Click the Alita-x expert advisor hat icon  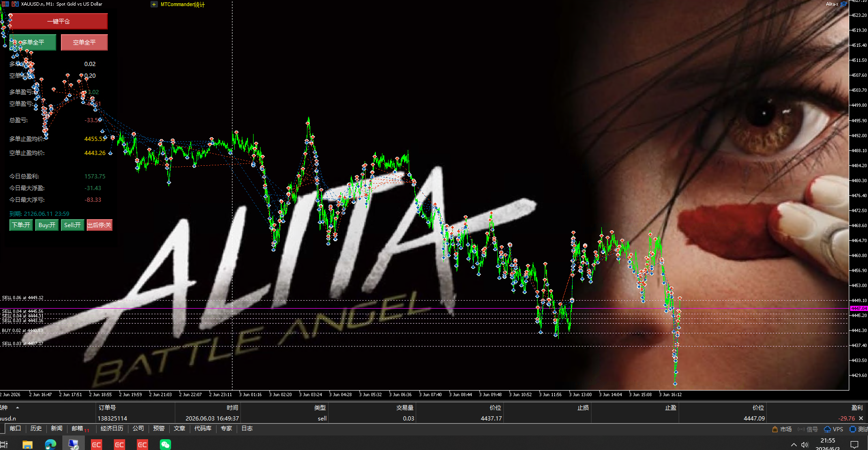point(844,4)
